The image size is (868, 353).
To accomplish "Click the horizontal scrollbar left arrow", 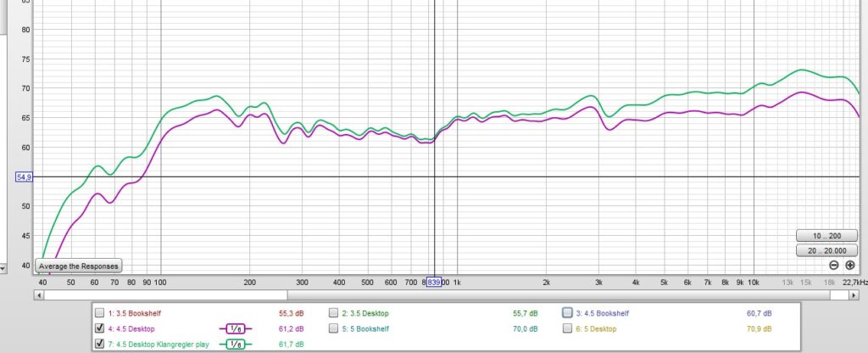I will coord(38,295).
